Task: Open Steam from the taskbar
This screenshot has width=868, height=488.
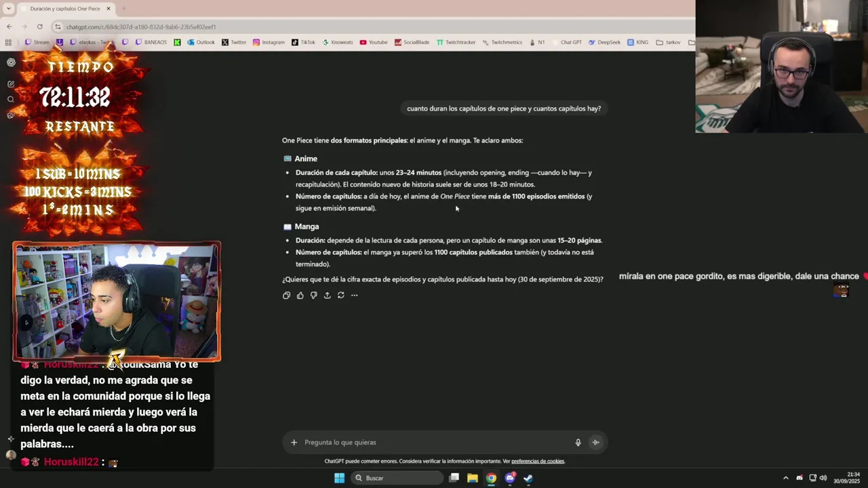Action: [528, 478]
